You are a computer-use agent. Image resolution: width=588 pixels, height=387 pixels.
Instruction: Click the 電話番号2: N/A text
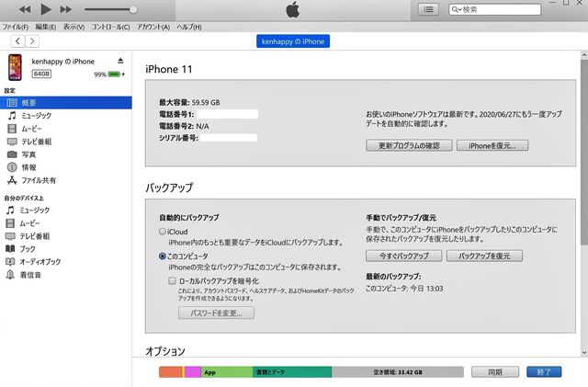(x=184, y=126)
